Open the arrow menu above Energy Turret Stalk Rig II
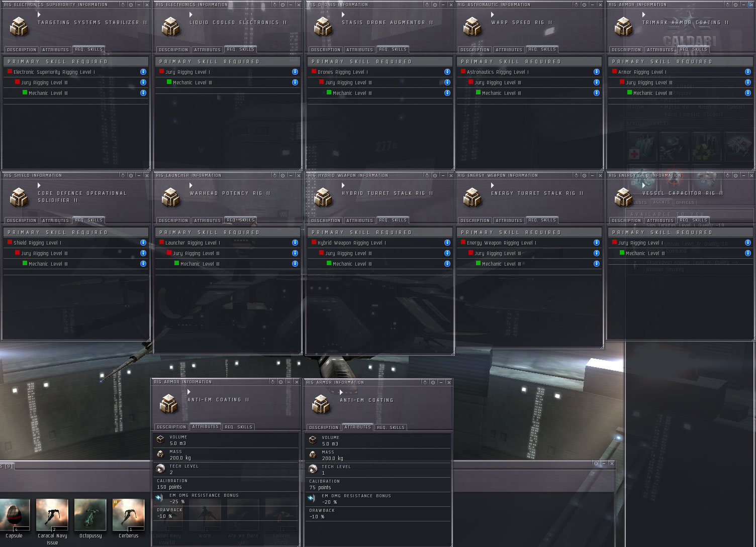 click(493, 185)
